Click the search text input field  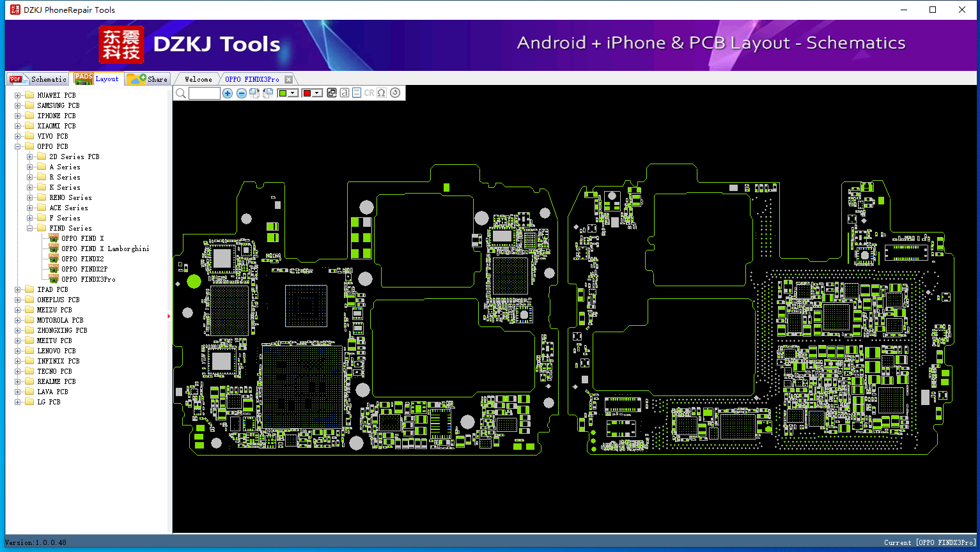tap(205, 93)
